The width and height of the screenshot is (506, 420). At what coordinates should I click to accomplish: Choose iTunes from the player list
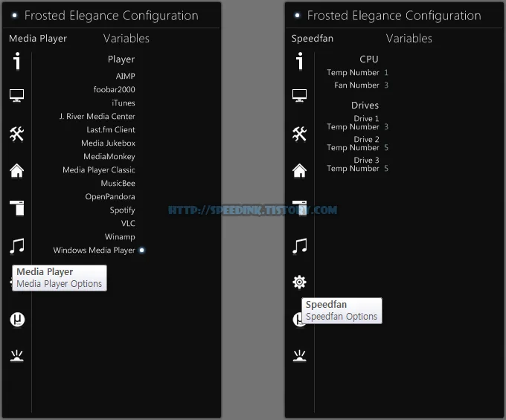(x=124, y=103)
